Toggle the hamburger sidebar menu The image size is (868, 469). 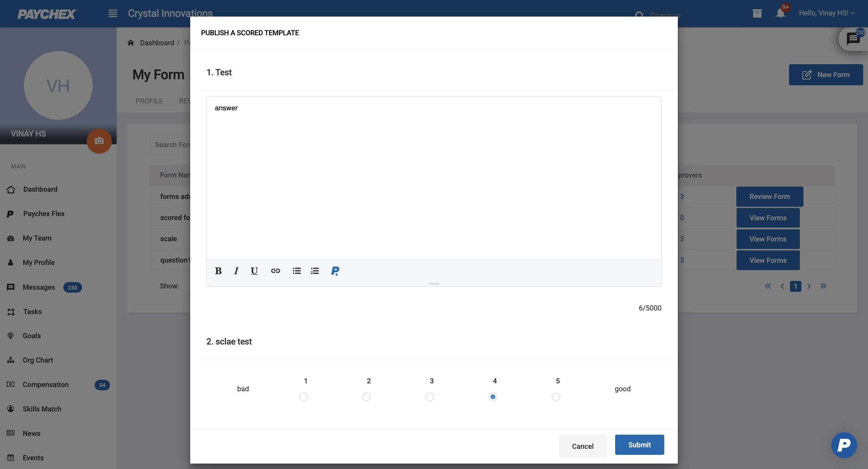112,14
